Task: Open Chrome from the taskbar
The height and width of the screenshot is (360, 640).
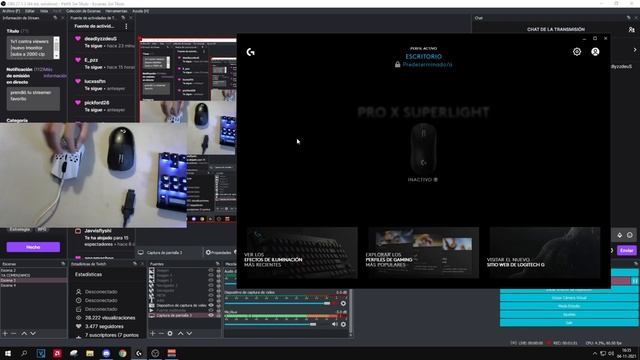Action: click(x=122, y=353)
